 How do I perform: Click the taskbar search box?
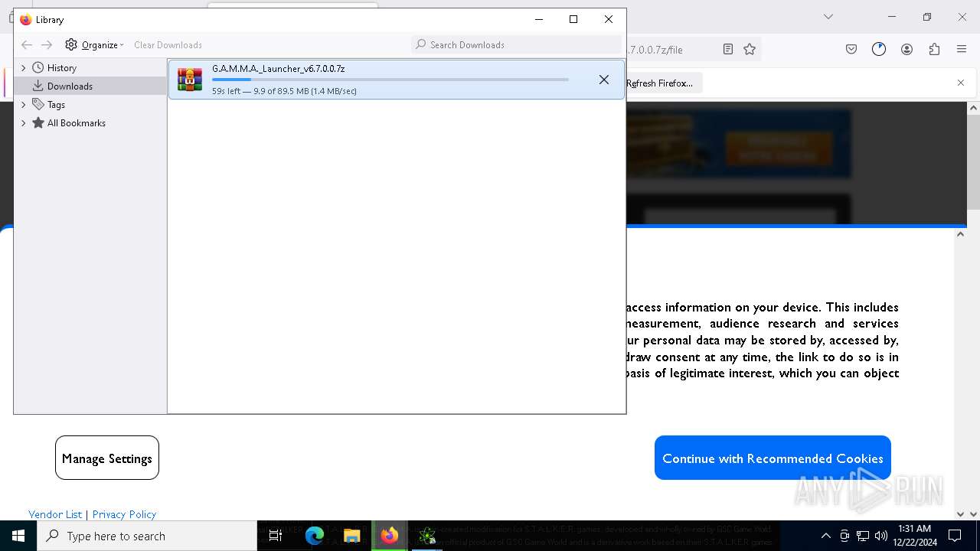click(x=147, y=536)
